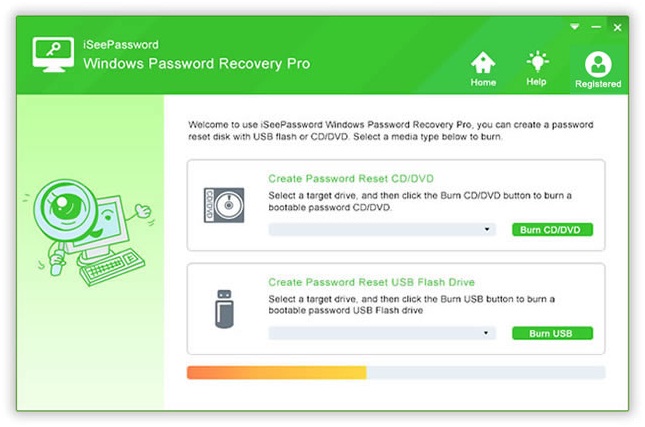Open the title bar down-arrow menu
645x427 pixels.
point(575,27)
